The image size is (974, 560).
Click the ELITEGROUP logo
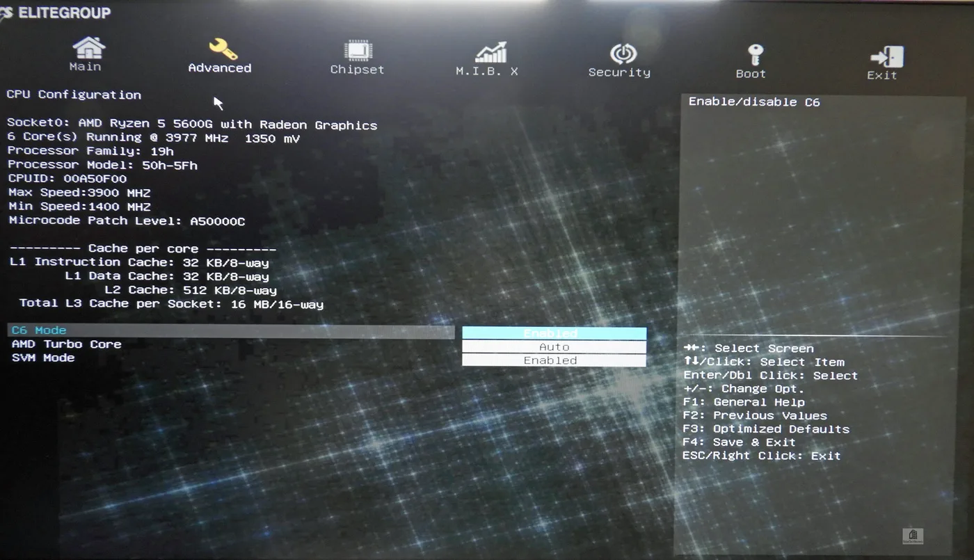pos(56,13)
